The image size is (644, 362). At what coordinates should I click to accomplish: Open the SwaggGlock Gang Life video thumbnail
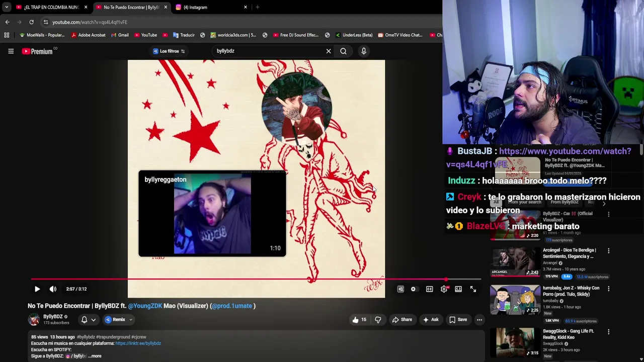[x=515, y=342]
